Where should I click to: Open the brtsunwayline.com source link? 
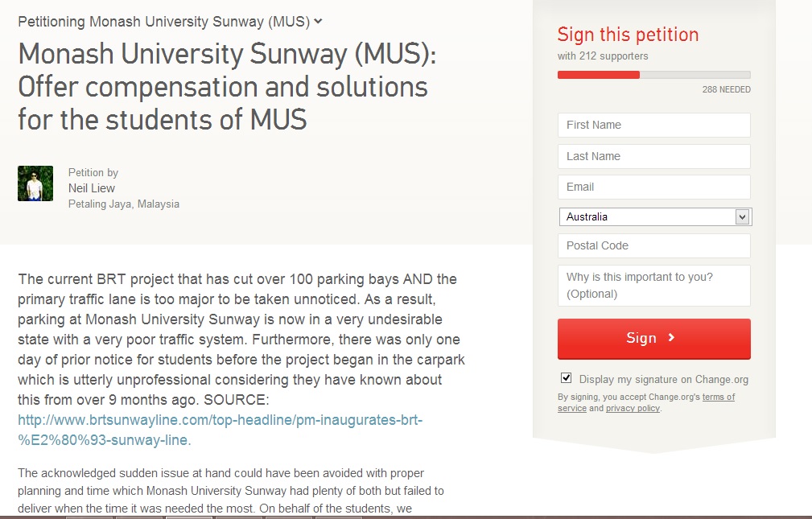(220, 430)
